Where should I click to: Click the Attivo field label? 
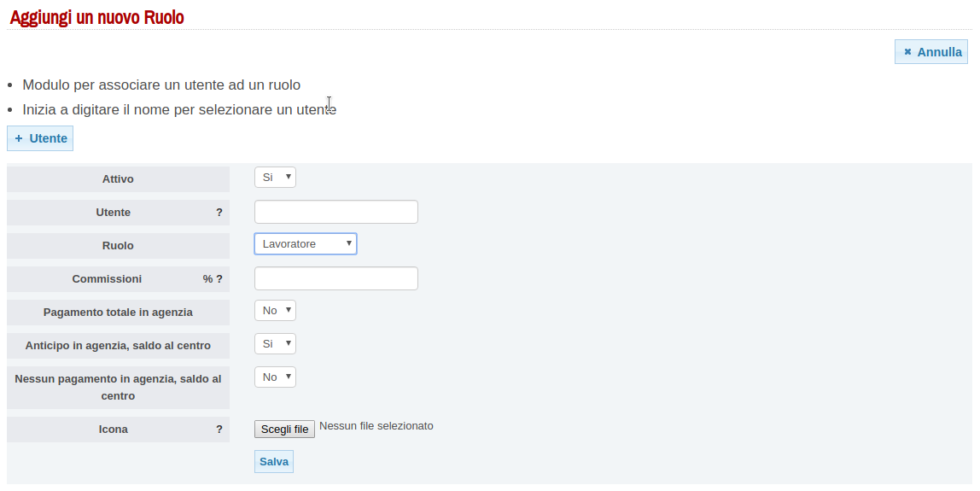[x=118, y=179]
